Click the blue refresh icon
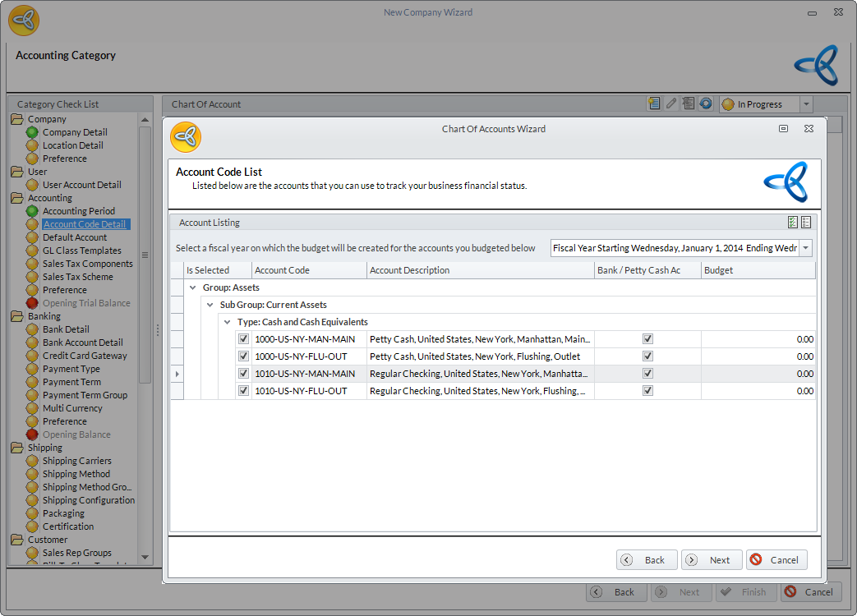 click(x=705, y=103)
